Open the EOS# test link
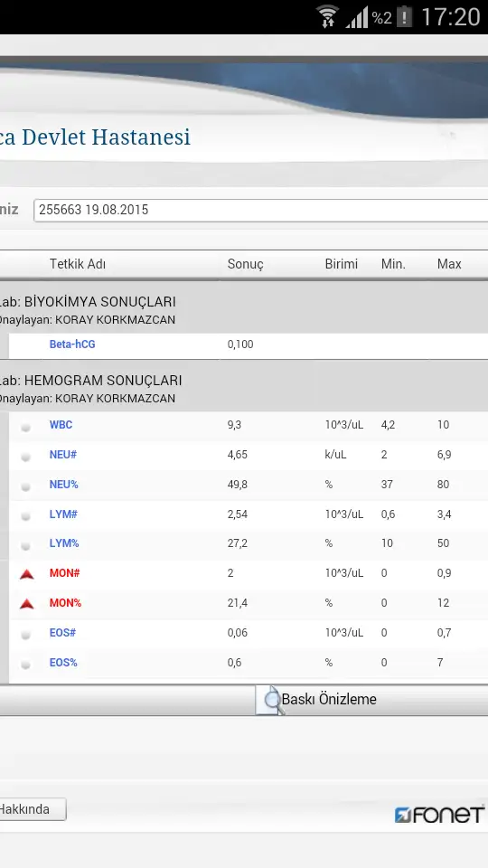Screen dimensions: 488x868 pyautogui.click(x=62, y=633)
